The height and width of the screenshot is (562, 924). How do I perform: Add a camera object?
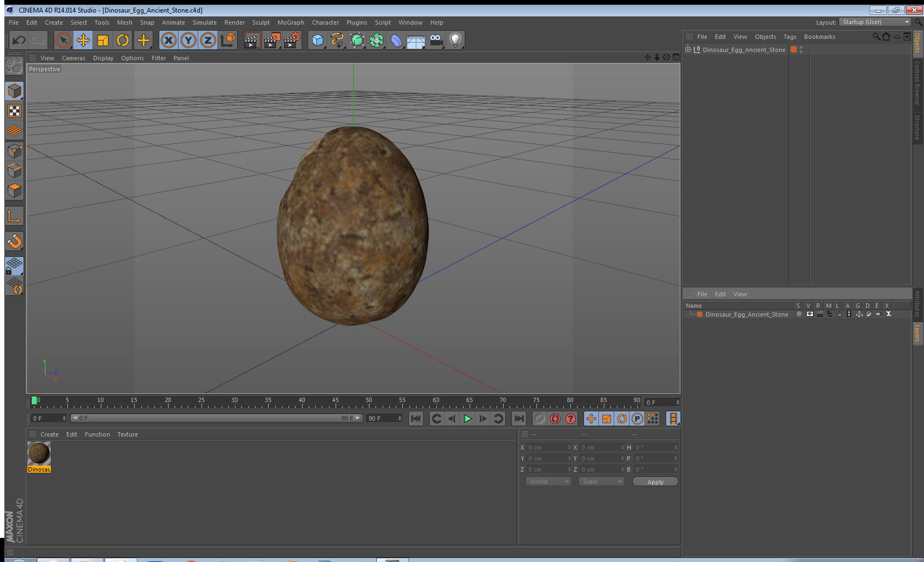click(436, 40)
